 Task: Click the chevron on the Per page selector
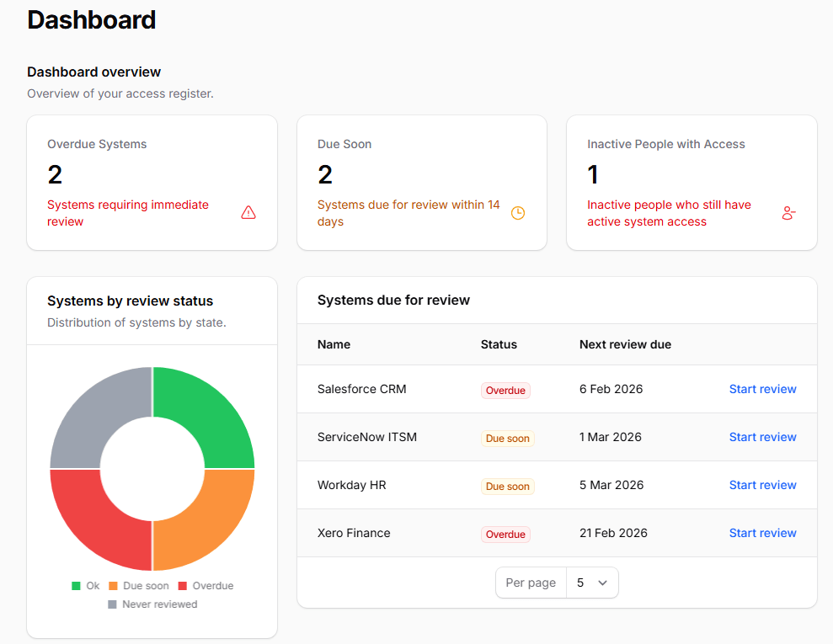tap(604, 582)
